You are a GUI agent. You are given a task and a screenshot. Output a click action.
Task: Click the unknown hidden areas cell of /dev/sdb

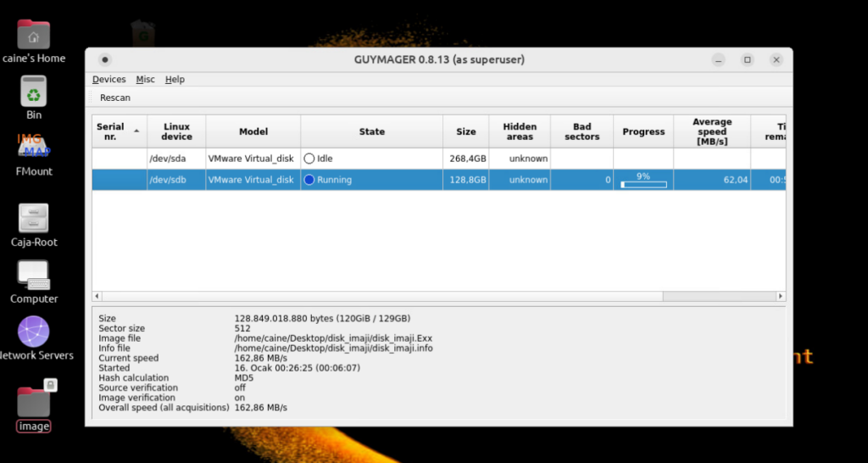click(520, 180)
